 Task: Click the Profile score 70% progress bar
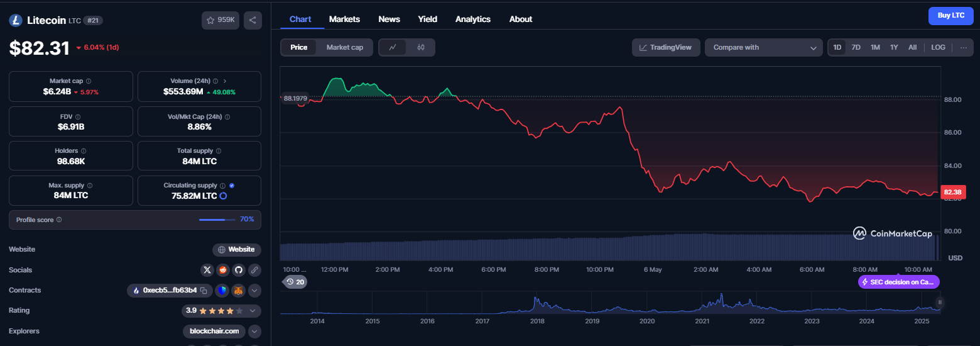[x=217, y=220]
